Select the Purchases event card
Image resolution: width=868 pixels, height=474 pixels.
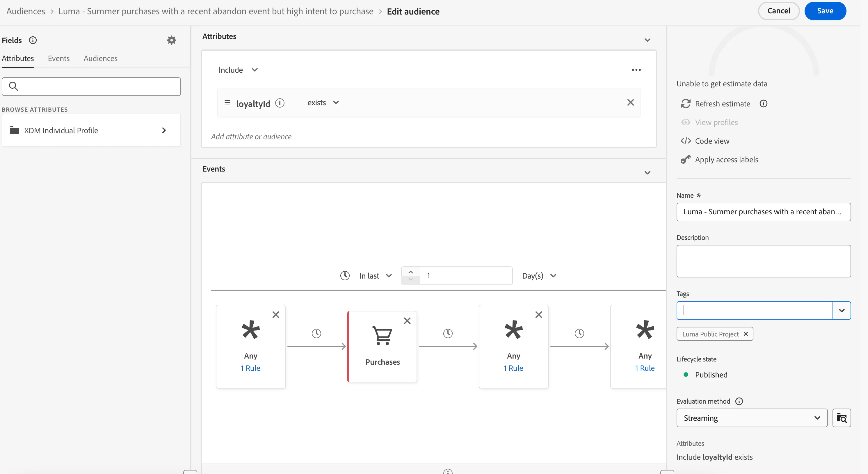click(x=383, y=346)
